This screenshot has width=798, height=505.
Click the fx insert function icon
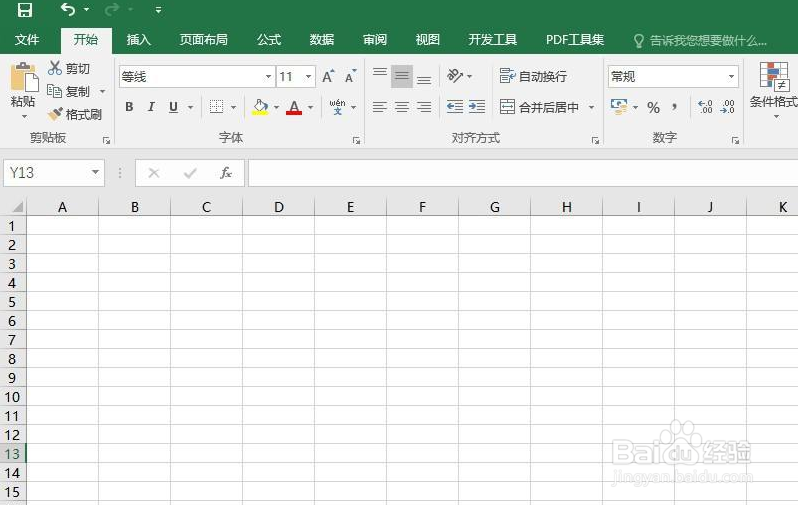tap(226, 173)
